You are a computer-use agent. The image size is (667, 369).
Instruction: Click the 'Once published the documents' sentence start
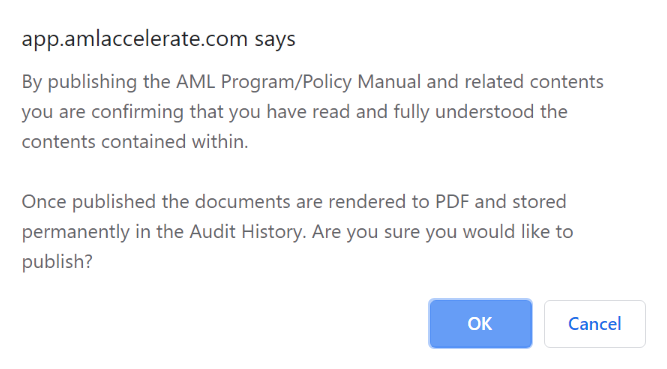click(x=156, y=201)
